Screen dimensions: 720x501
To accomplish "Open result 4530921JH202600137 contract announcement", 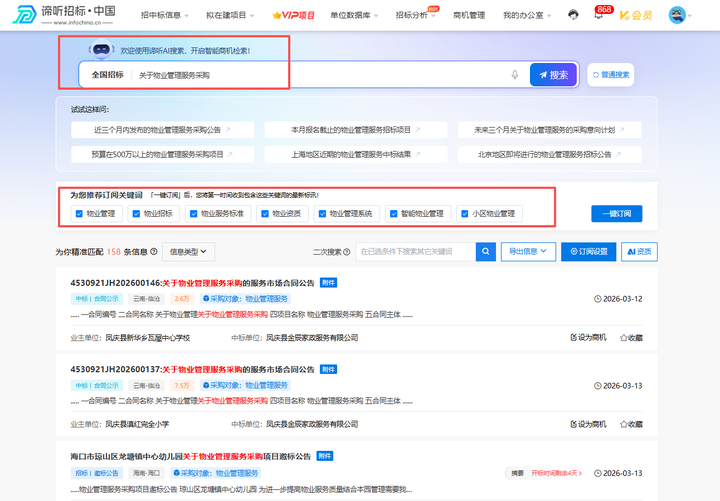I will [x=192, y=369].
